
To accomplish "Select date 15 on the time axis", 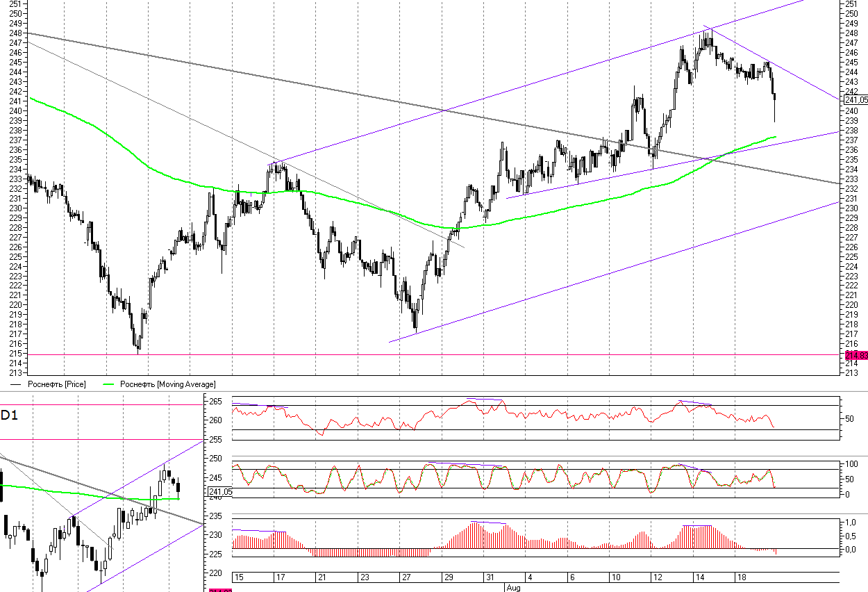I will 239,578.
